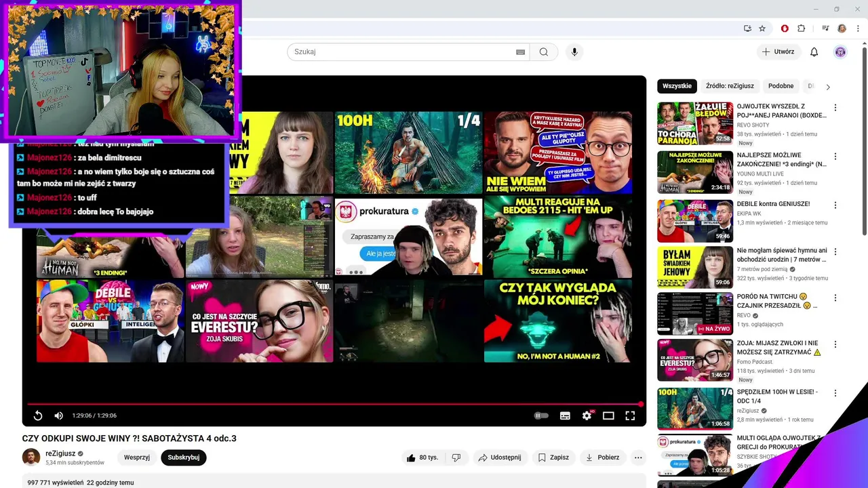Click the install/cast page icon in address bar
This screenshot has width=868, height=488.
pyautogui.click(x=747, y=28)
